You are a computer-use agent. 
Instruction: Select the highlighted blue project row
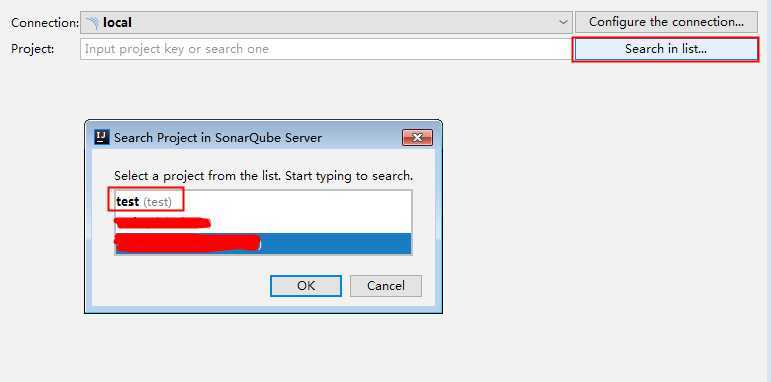pos(263,243)
